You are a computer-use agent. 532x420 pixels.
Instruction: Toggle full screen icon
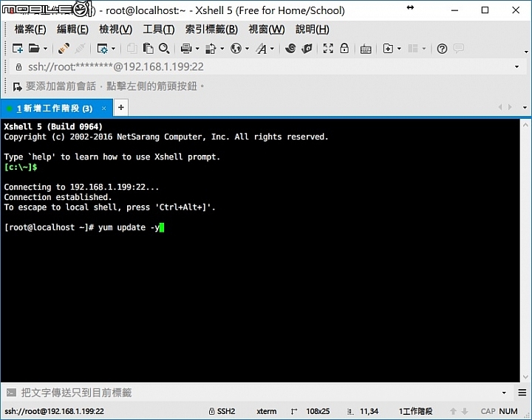(328, 49)
